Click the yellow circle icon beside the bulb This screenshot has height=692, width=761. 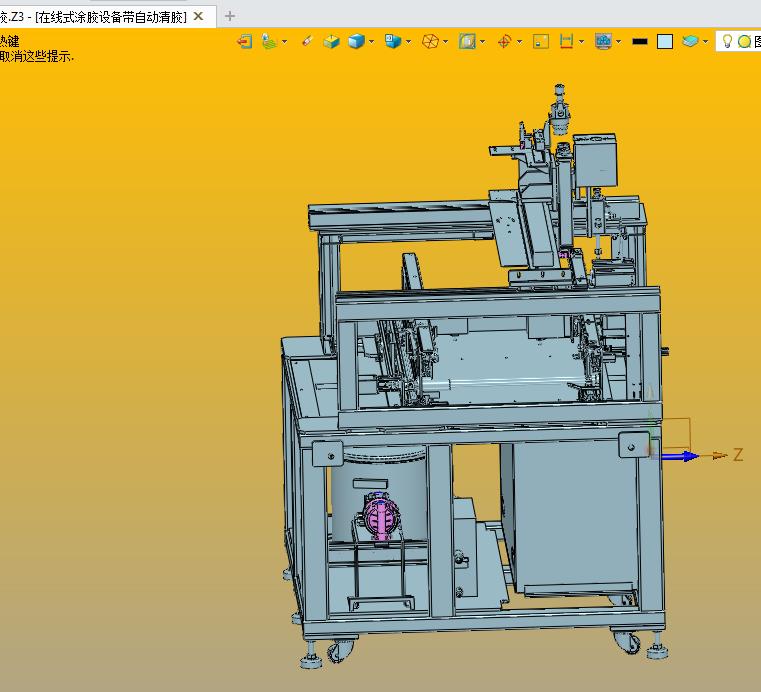point(744,42)
